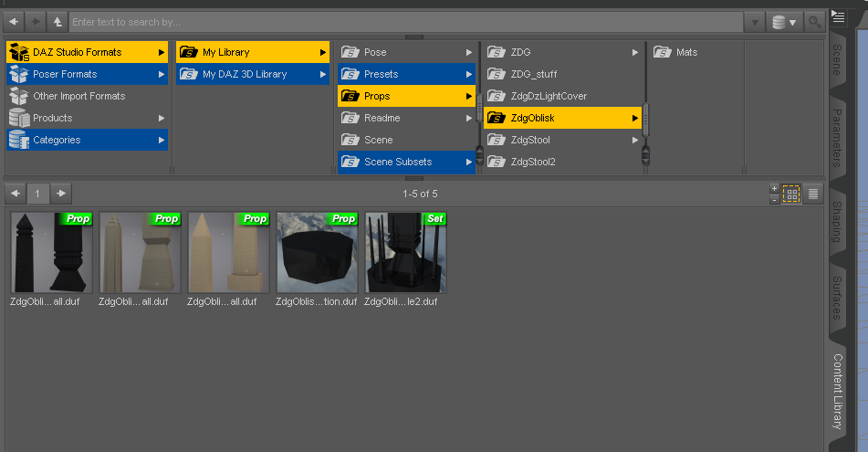
Task: Expand ZdgOblisk arrow
Action: click(635, 118)
